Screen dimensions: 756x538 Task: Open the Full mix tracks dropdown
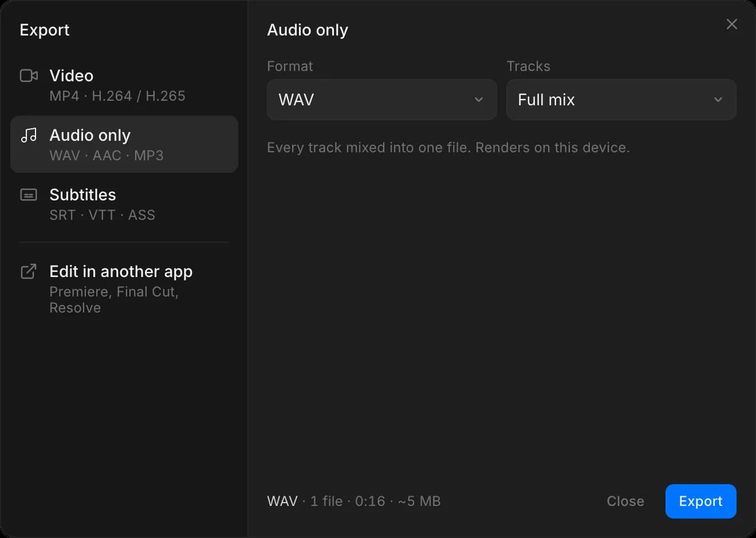621,100
